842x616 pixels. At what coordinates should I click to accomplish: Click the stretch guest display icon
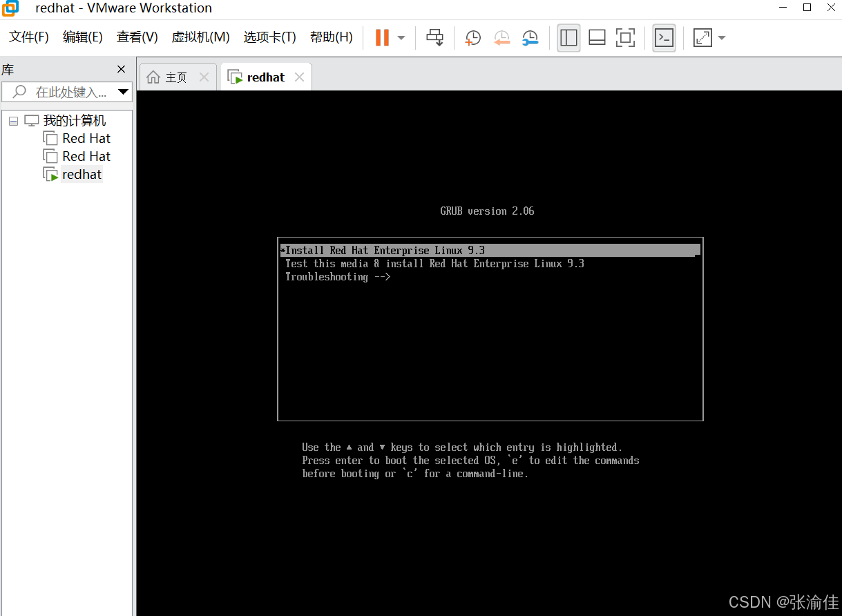click(x=702, y=37)
